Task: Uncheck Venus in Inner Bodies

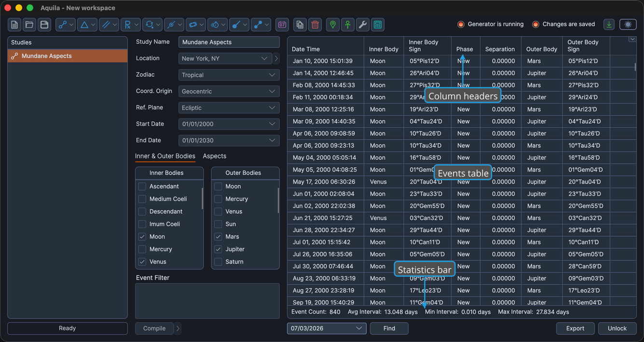Action: pos(142,262)
